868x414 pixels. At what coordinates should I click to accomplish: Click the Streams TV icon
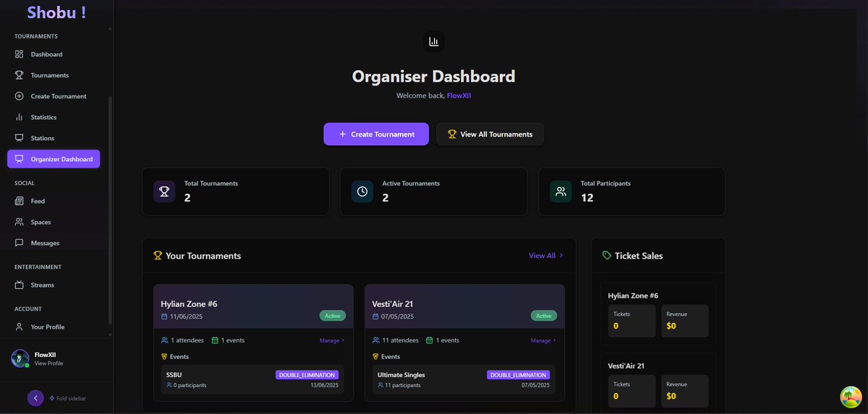(20, 285)
